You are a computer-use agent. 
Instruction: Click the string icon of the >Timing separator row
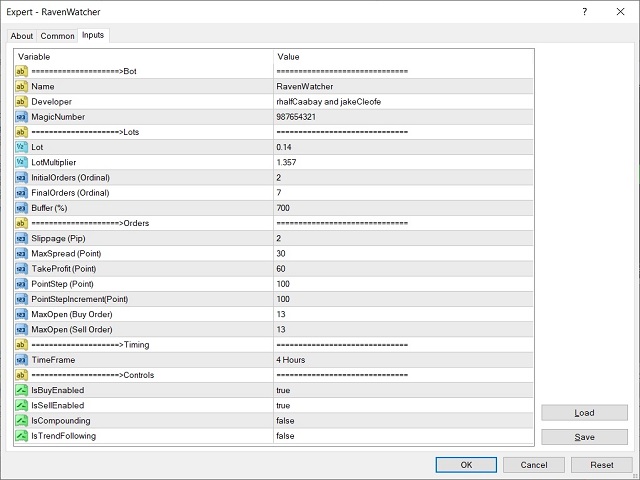(x=21, y=344)
